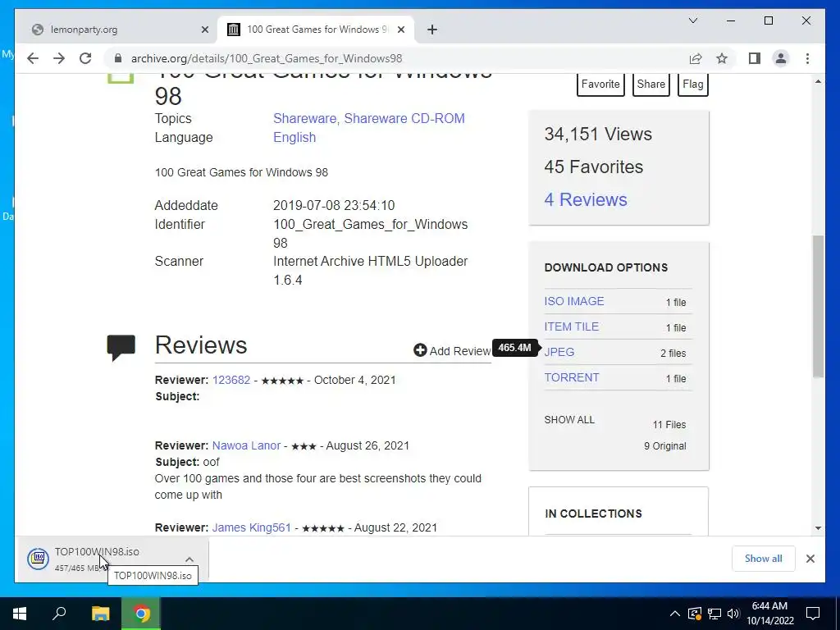Open File Explorer from the taskbar
840x630 pixels.
point(100,614)
